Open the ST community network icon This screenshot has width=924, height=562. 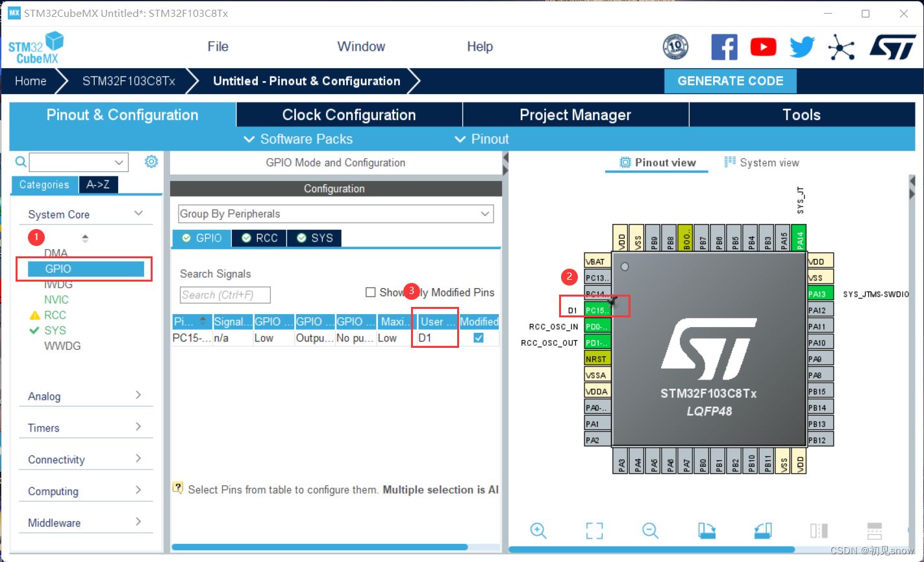point(842,47)
